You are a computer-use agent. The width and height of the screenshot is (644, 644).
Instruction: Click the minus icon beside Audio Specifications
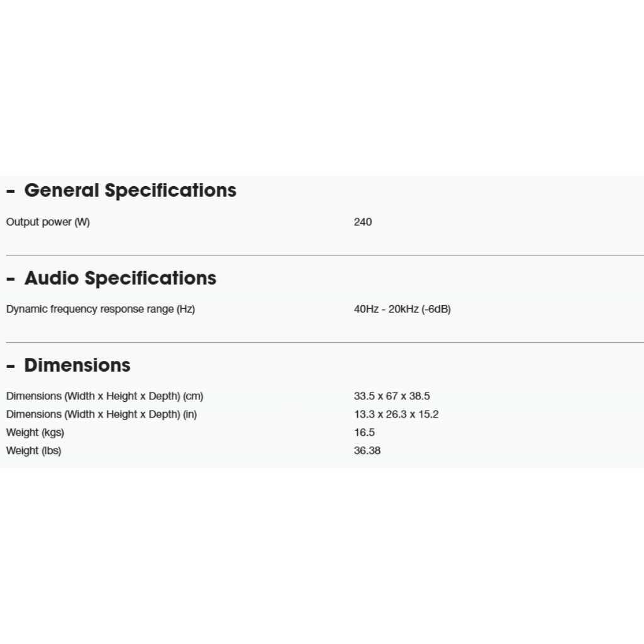point(10,279)
